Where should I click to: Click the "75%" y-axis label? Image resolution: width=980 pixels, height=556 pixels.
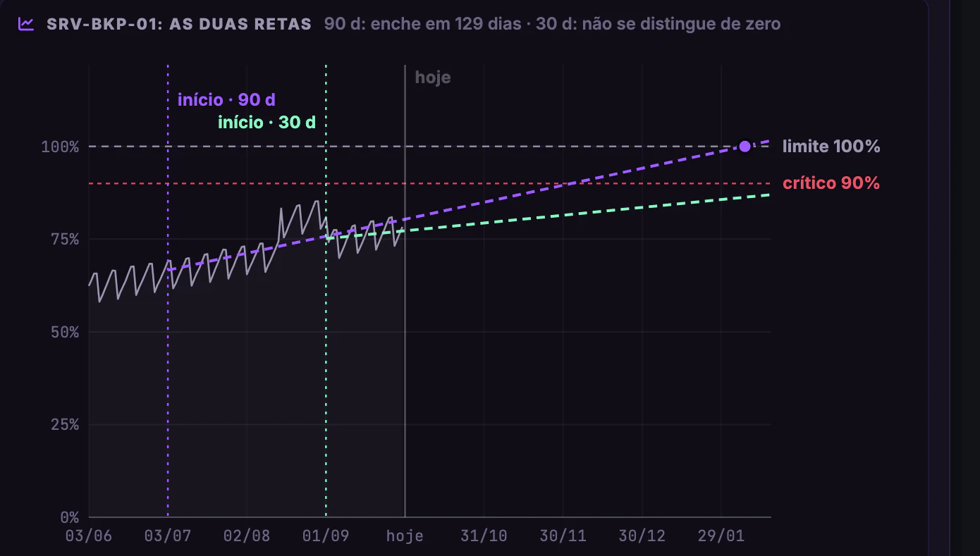point(64,240)
